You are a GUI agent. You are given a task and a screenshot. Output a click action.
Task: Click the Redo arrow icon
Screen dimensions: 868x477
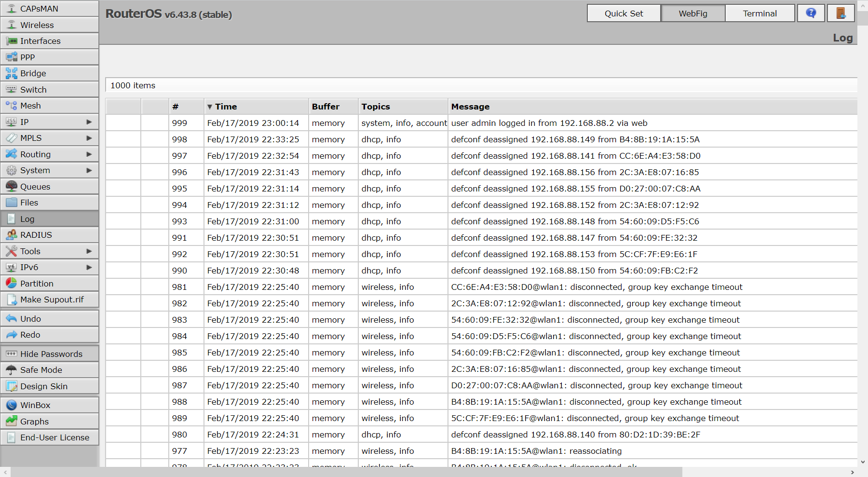click(12, 335)
